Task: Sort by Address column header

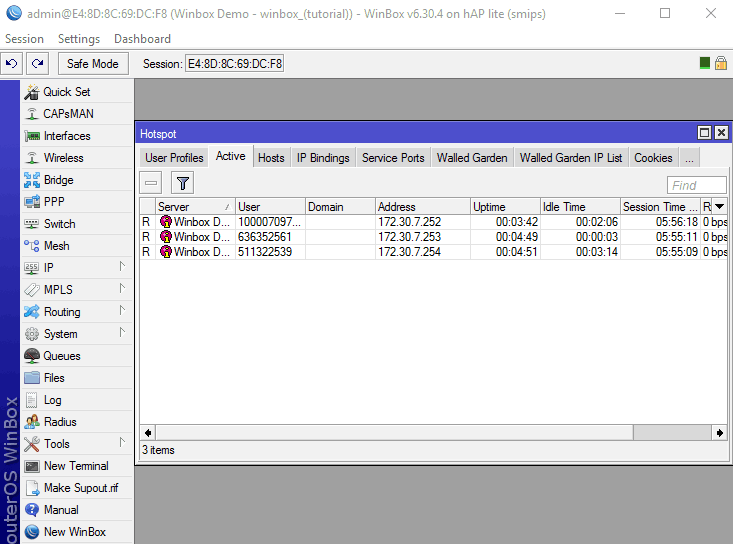Action: tap(423, 207)
